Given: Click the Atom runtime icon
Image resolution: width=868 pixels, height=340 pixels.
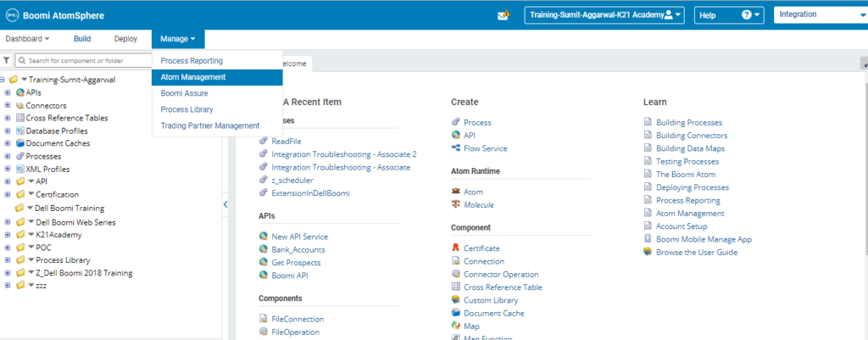Looking at the screenshot, I should click(455, 192).
